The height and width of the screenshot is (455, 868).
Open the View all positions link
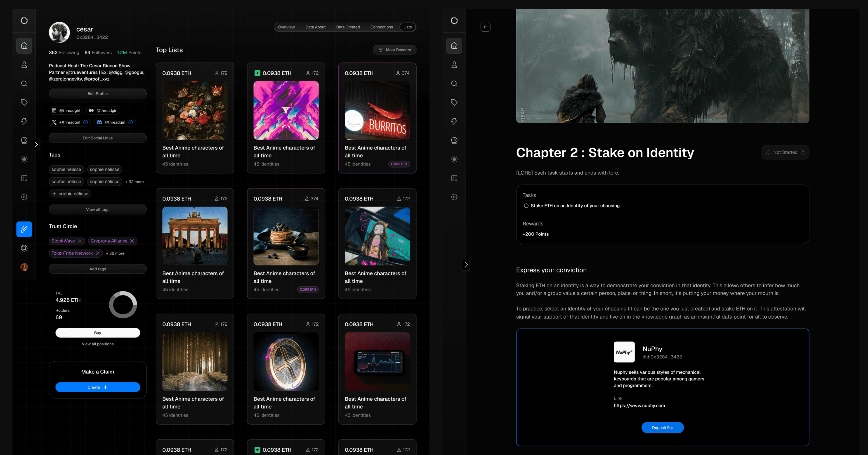tap(98, 344)
